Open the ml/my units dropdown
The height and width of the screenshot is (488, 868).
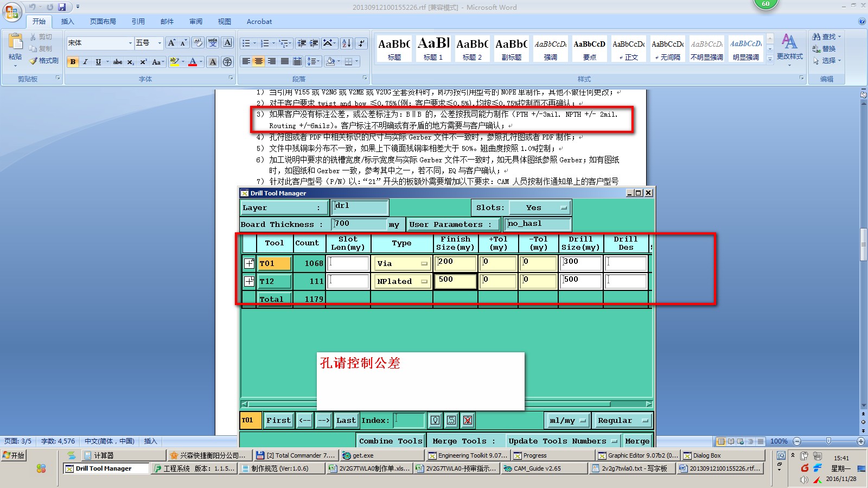click(567, 421)
